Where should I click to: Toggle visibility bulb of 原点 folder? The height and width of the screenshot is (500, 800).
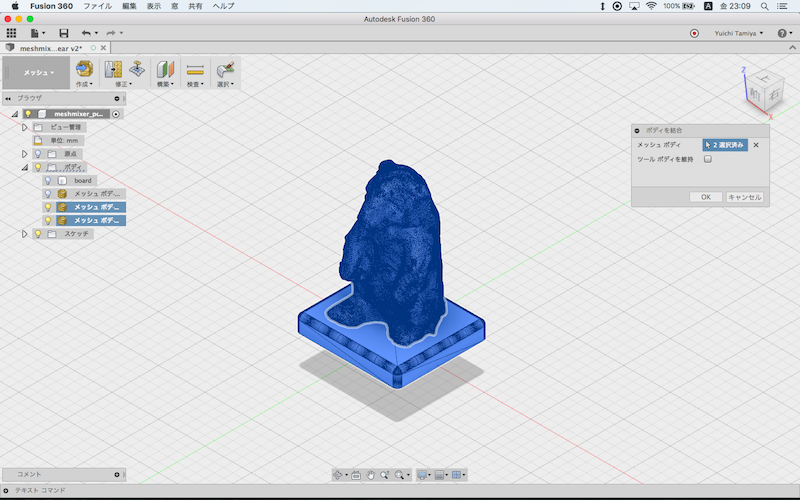[x=38, y=154]
